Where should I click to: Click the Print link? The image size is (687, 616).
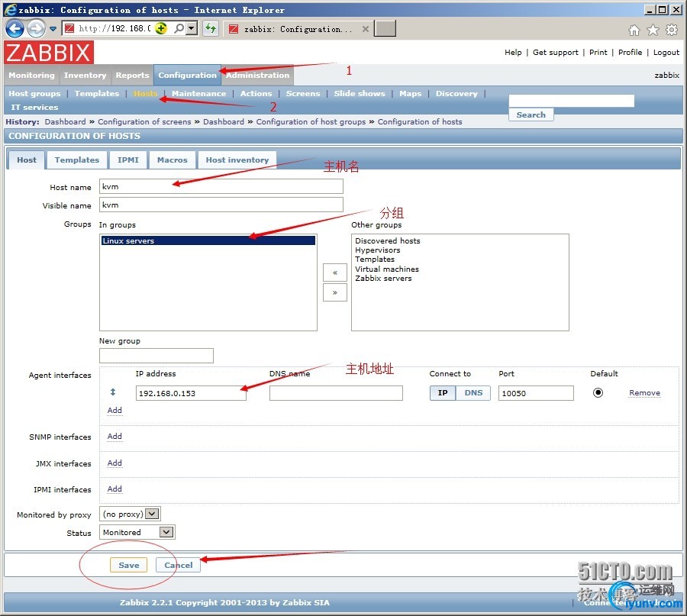pyautogui.click(x=598, y=53)
